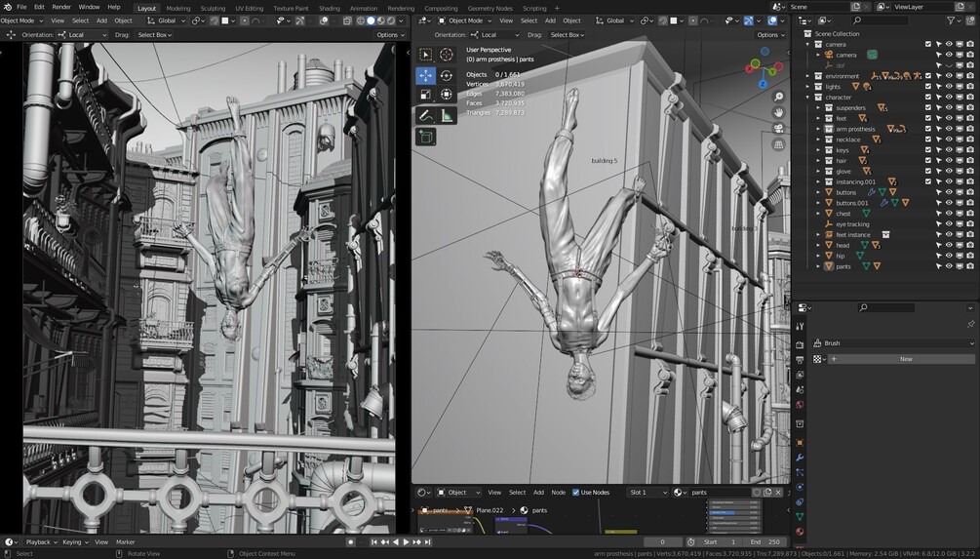
Task: Open Slot 1 material slot dropdown
Action: tap(647, 492)
